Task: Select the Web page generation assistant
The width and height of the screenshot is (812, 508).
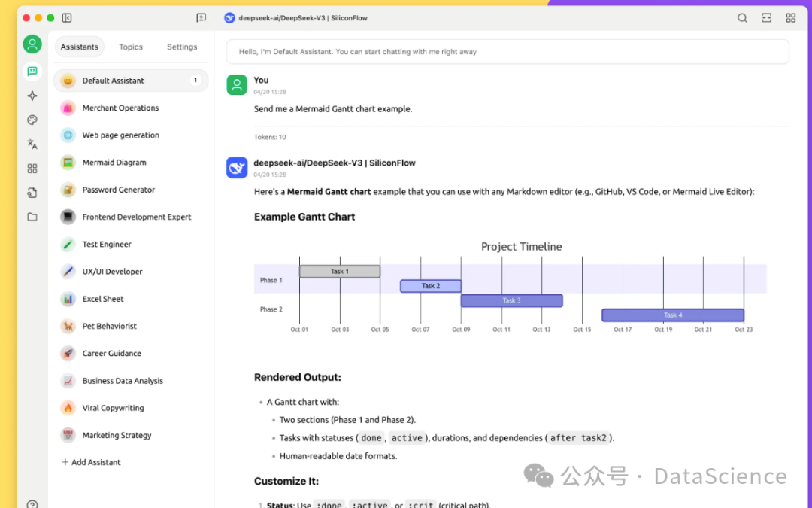Action: (131, 135)
